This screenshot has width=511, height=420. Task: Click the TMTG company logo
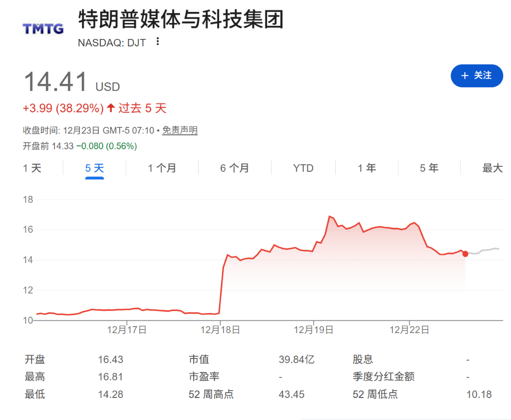coord(42,28)
